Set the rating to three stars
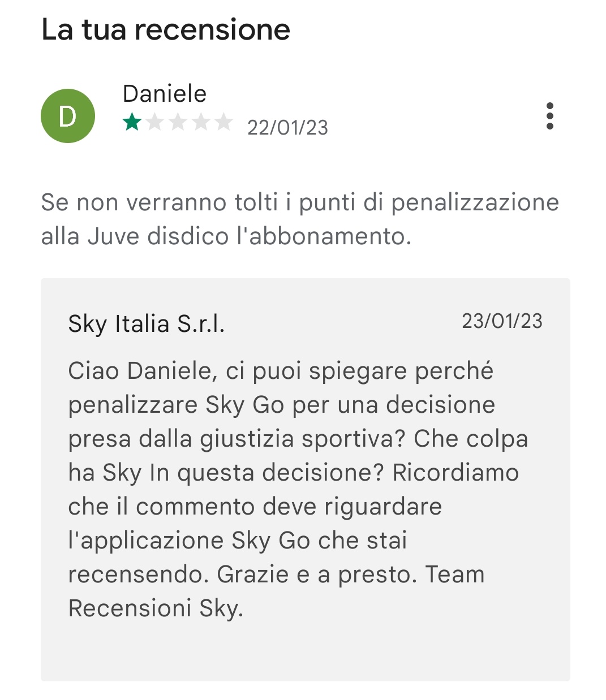 pyautogui.click(x=178, y=122)
